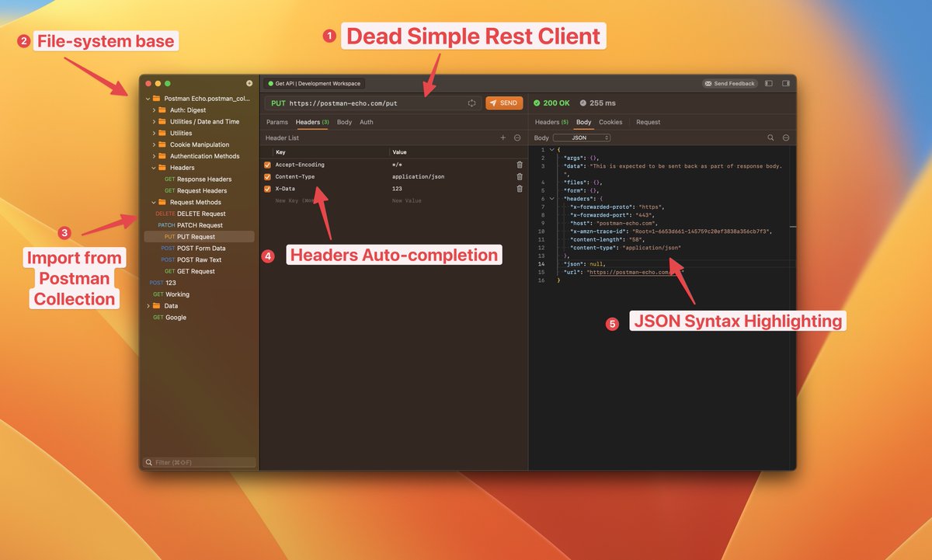The image size is (932, 560).
Task: Disable the Content-Type header checkbox
Action: [268, 176]
